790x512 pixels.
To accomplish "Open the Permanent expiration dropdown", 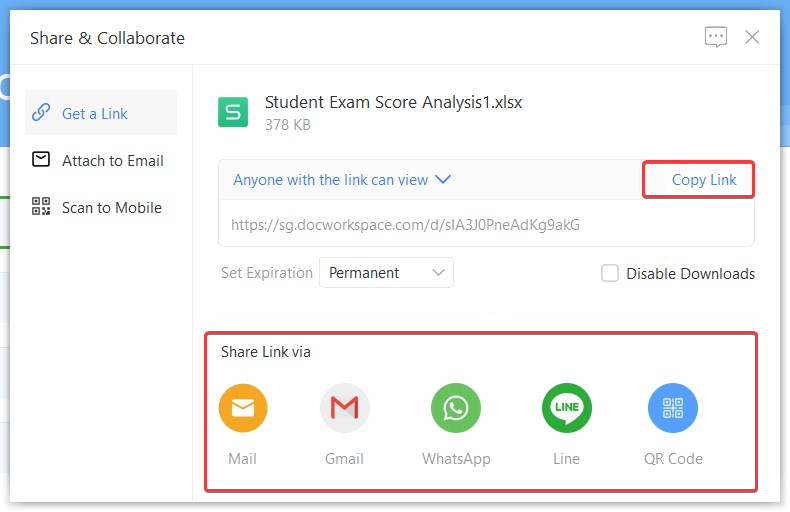I will pos(386,272).
